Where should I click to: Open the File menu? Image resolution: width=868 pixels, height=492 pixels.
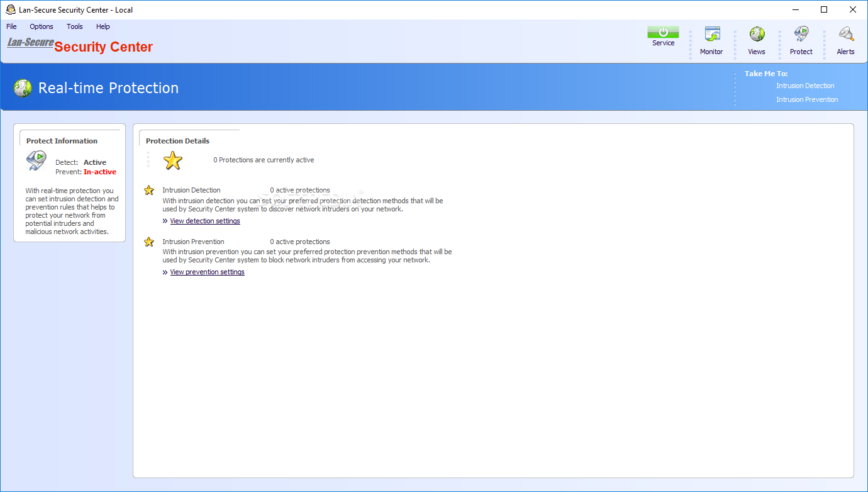tap(11, 26)
